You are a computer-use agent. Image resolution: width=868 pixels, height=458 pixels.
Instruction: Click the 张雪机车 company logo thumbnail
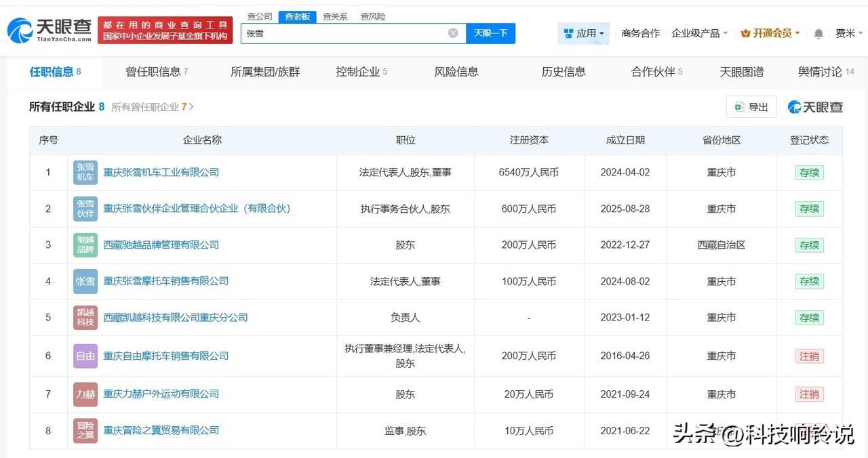click(x=84, y=172)
